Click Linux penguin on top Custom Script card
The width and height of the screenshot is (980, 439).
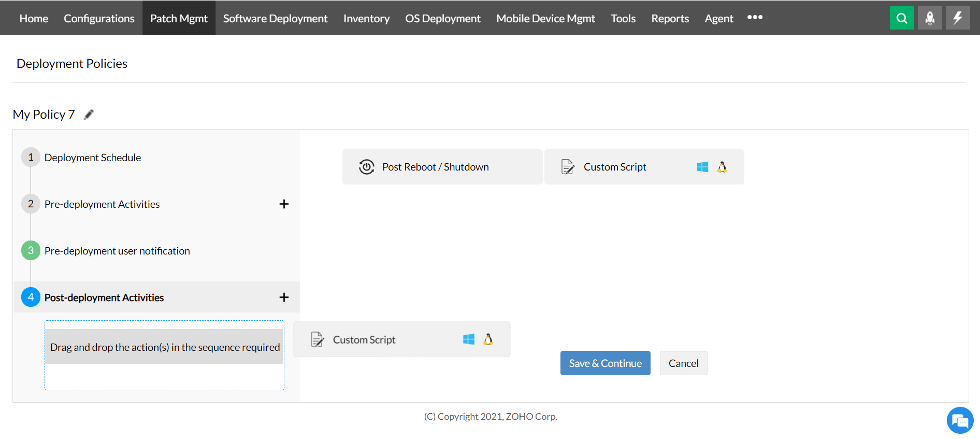tap(722, 167)
